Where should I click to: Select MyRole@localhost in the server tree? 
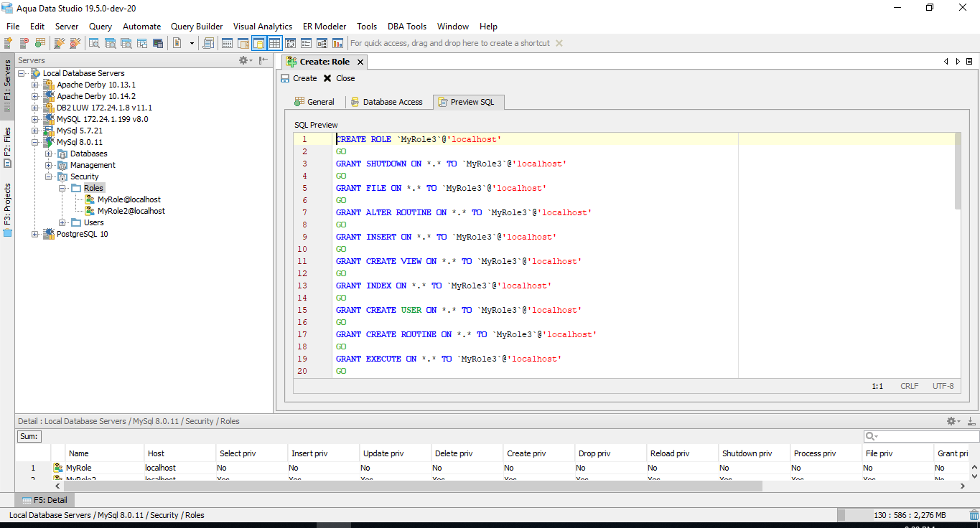click(129, 199)
